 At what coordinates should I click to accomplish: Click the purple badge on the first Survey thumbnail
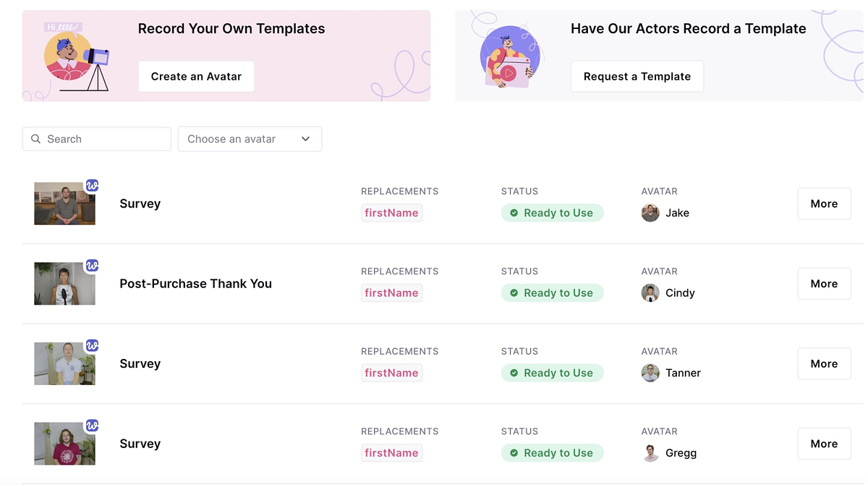pyautogui.click(x=92, y=185)
